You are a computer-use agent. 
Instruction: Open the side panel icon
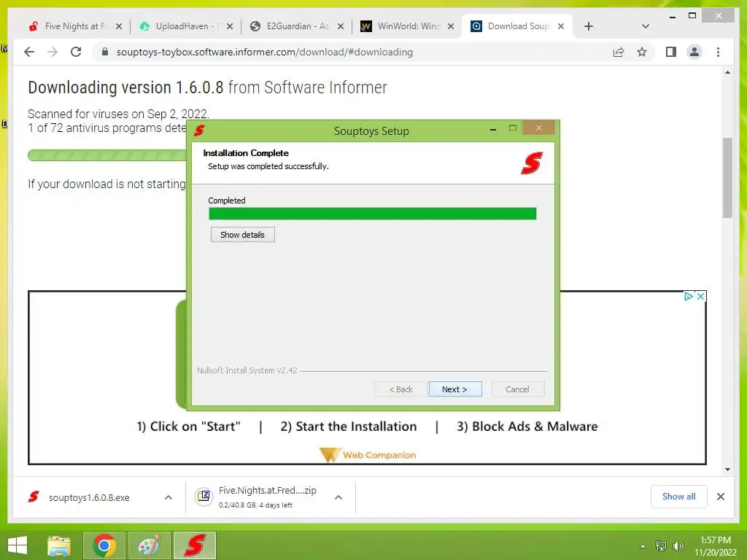pyautogui.click(x=671, y=52)
